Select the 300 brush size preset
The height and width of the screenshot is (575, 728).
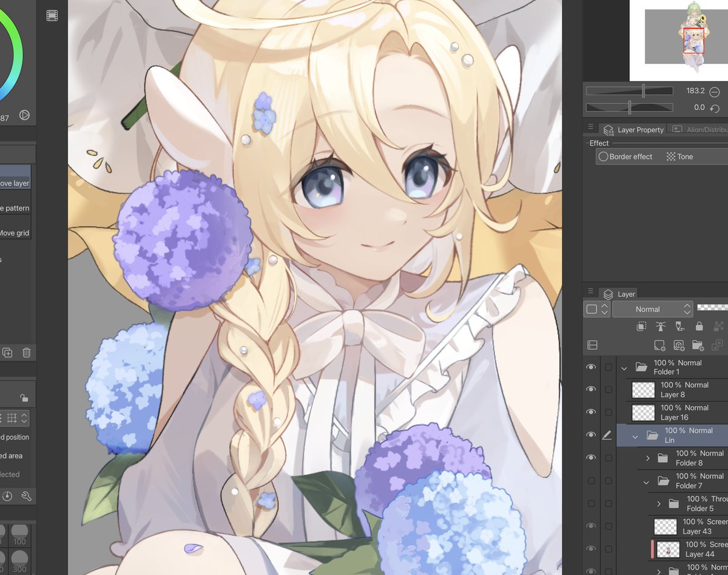click(x=19, y=562)
